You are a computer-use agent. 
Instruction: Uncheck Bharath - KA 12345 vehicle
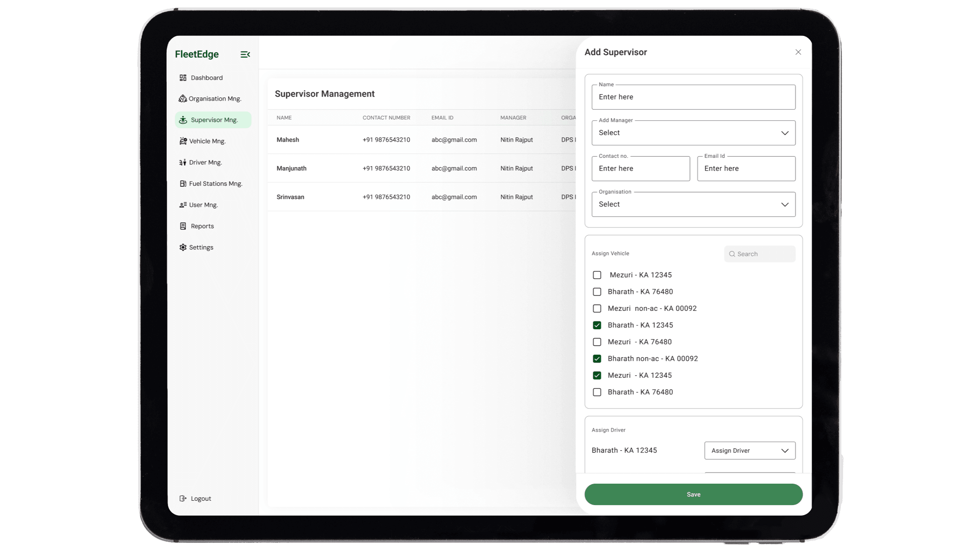597,325
